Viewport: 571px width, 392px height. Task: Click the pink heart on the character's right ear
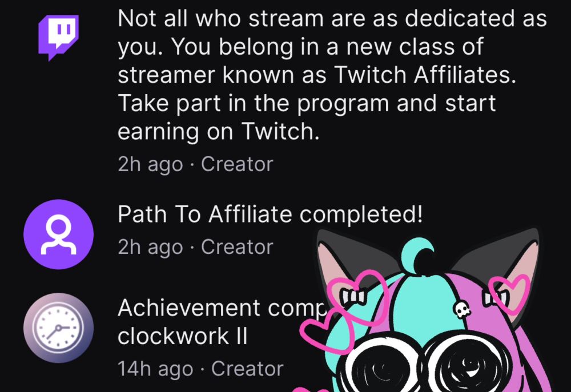click(x=509, y=293)
